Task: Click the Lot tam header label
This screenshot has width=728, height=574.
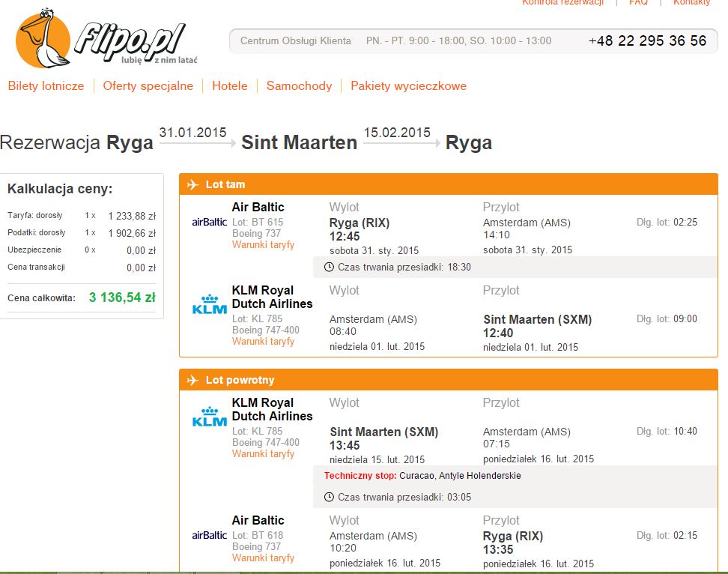Action: pos(225,184)
